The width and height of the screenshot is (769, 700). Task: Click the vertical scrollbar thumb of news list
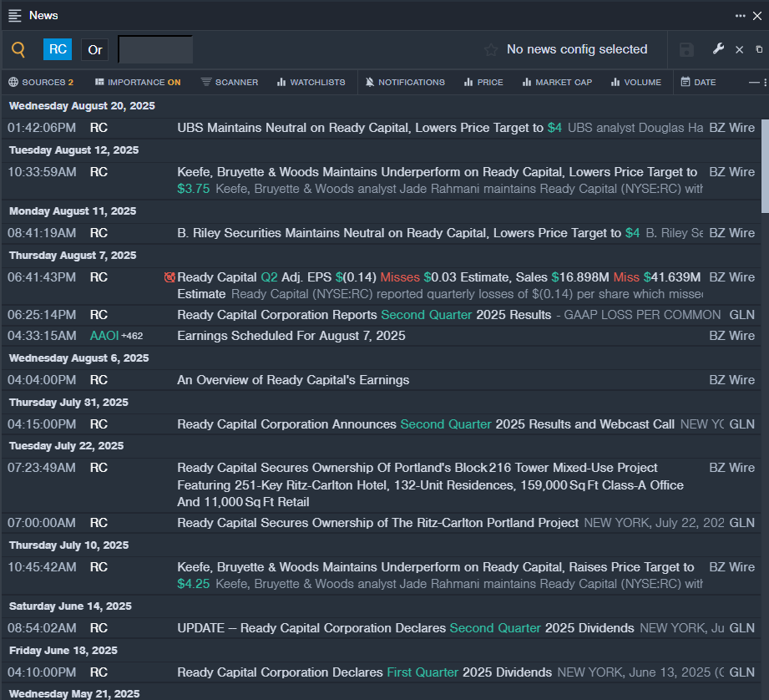coord(765,165)
